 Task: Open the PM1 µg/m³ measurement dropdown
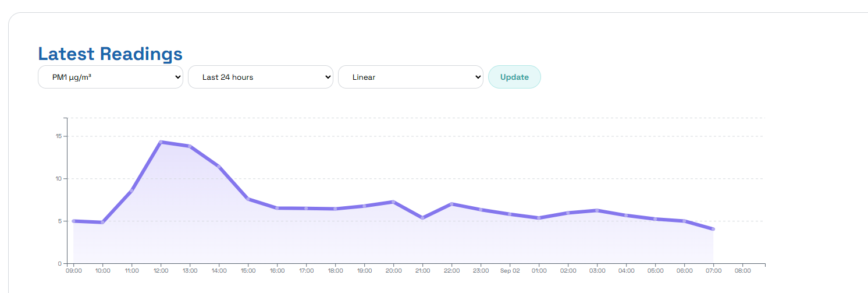[111, 77]
